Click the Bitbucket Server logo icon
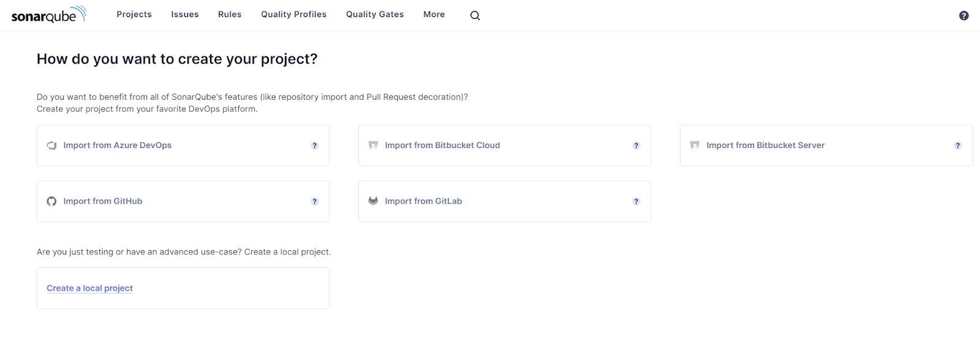 pyautogui.click(x=695, y=146)
